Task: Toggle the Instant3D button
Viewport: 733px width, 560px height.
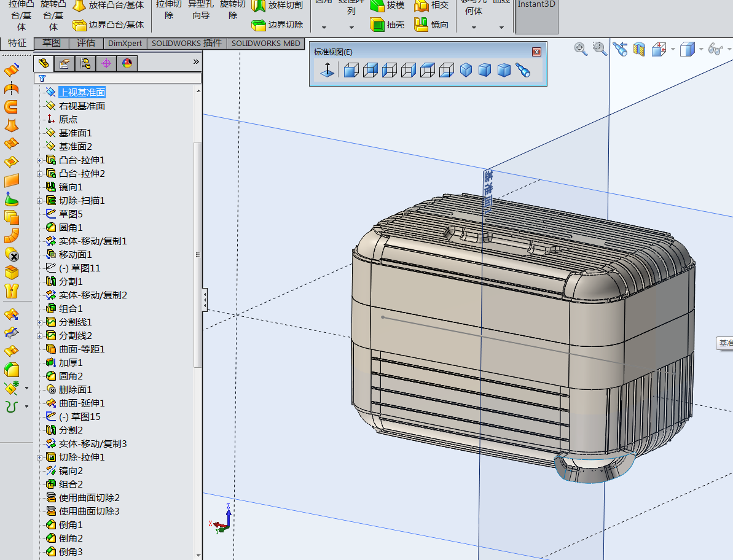Action: (x=536, y=17)
